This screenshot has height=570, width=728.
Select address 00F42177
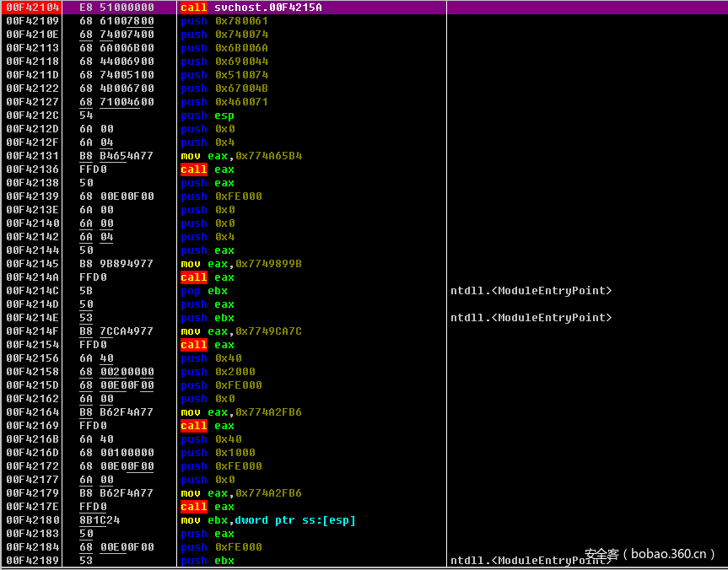(33, 479)
